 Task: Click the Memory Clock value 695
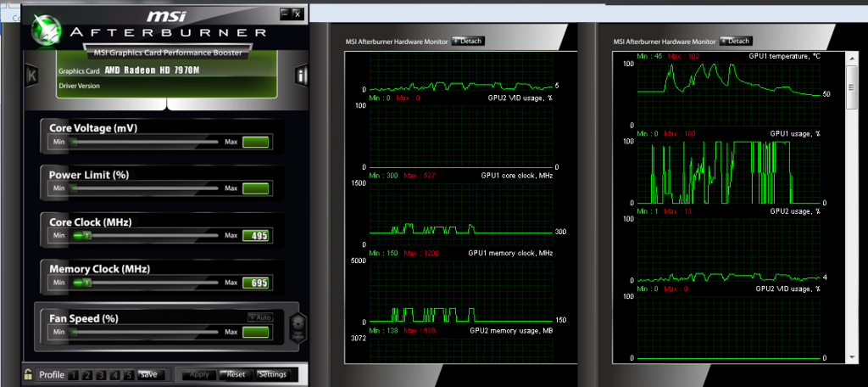coord(256,283)
